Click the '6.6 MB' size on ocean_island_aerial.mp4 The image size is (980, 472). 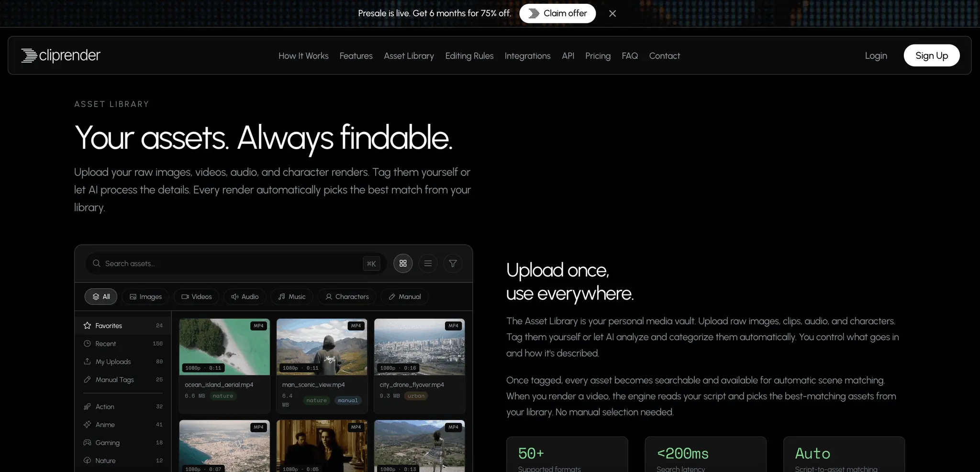pyautogui.click(x=195, y=396)
